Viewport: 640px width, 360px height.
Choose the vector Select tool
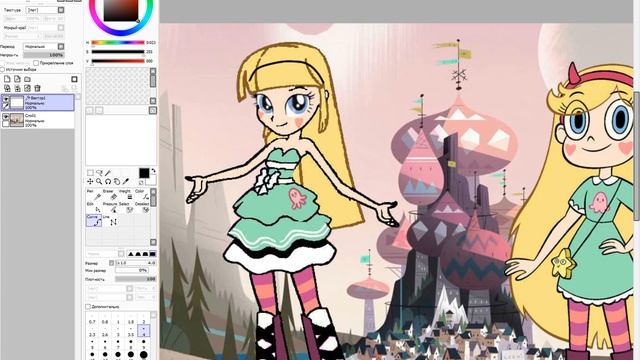pos(126,207)
